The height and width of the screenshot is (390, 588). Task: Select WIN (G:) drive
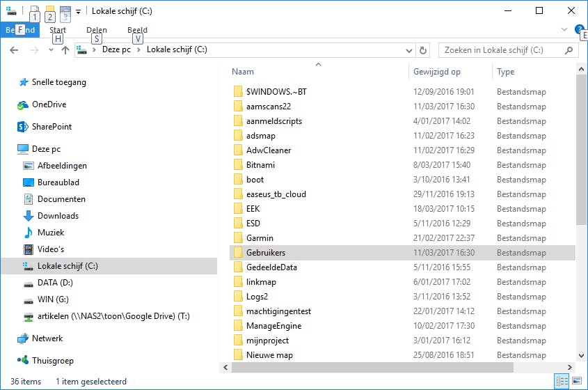click(x=53, y=299)
